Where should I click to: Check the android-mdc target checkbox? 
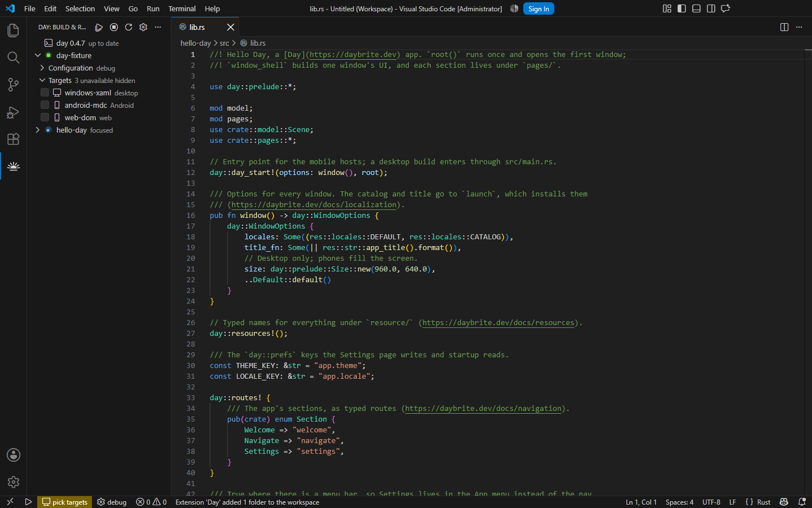click(x=45, y=105)
